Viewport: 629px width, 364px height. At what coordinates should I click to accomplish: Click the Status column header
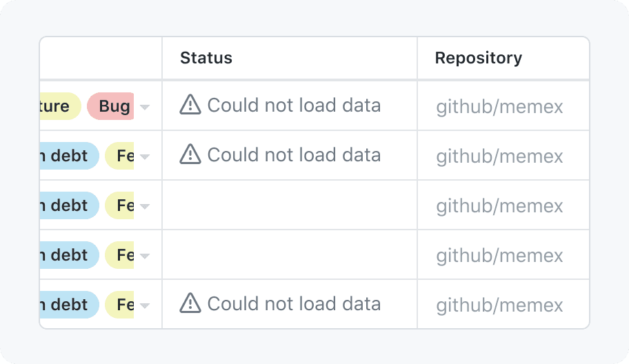206,58
